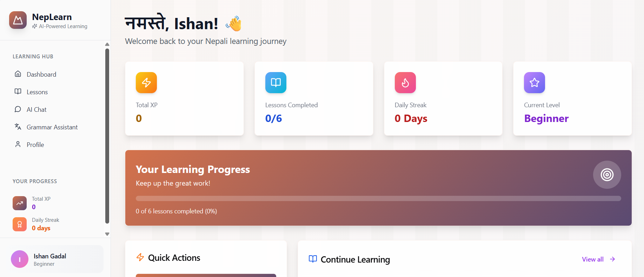Select Grammar Assistant in the sidebar
Viewport: 644px width, 277px height.
[52, 127]
